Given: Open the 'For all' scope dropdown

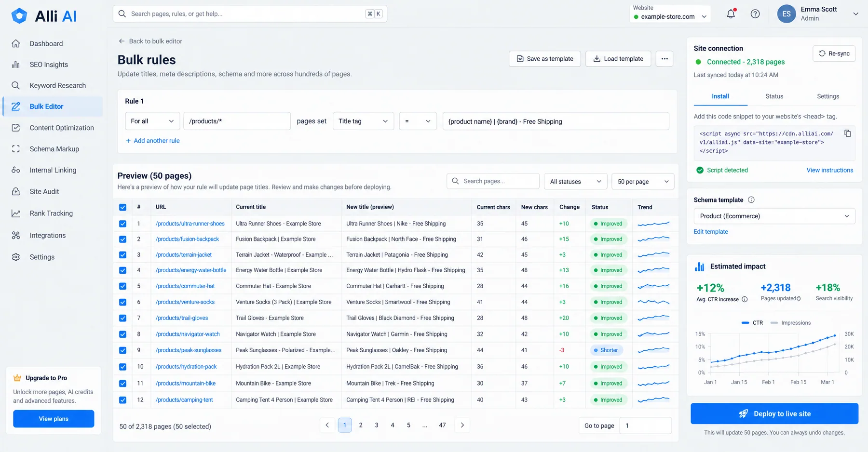Looking at the screenshot, I should 152,121.
